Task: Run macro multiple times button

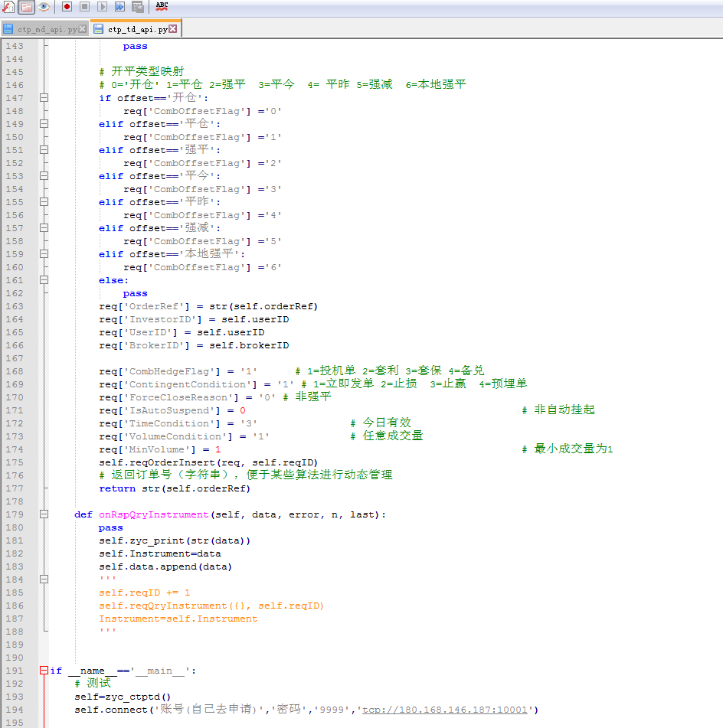Action: click(x=119, y=7)
